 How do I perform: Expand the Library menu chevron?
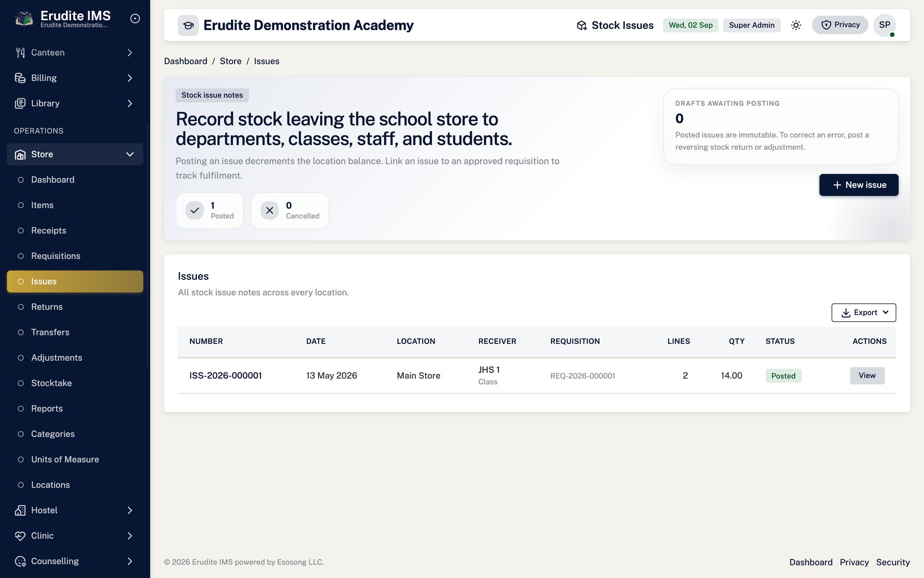[130, 103]
